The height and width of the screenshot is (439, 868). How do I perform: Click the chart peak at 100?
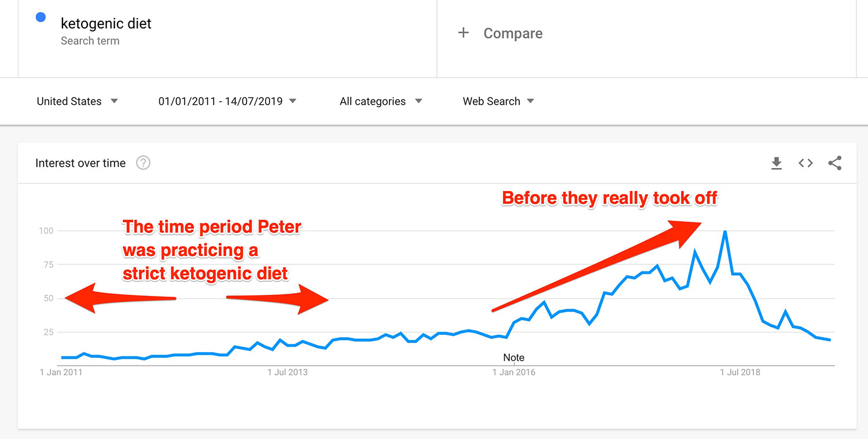pyautogui.click(x=725, y=231)
